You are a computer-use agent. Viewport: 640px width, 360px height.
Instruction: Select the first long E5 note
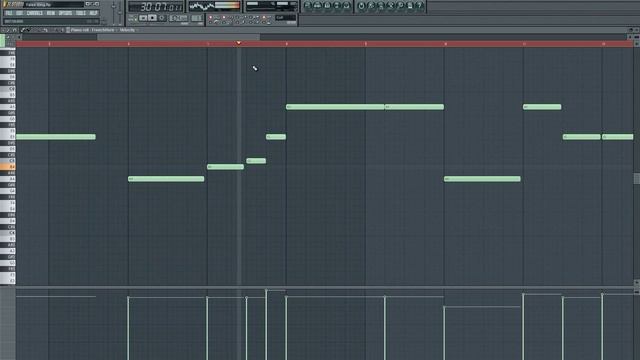coord(56,137)
